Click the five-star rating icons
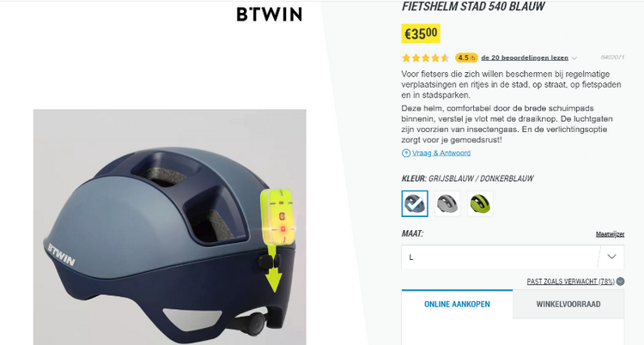The height and width of the screenshot is (345, 644). 426,57
